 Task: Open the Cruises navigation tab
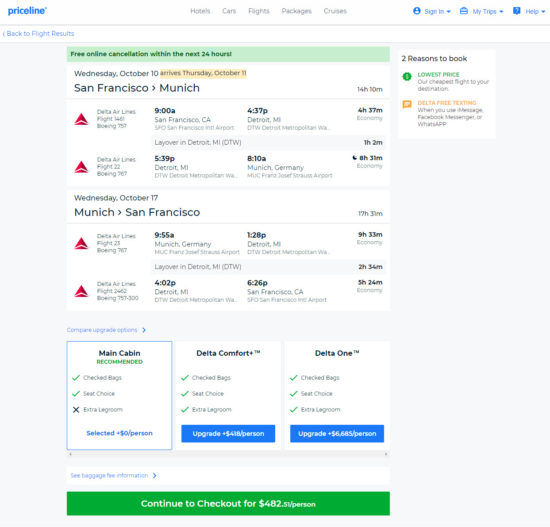point(335,11)
